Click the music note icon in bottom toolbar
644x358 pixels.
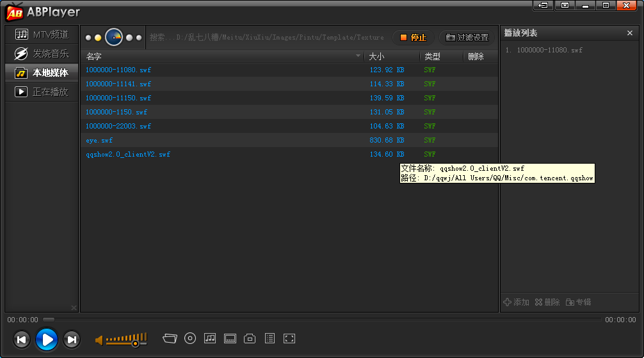[210, 338]
